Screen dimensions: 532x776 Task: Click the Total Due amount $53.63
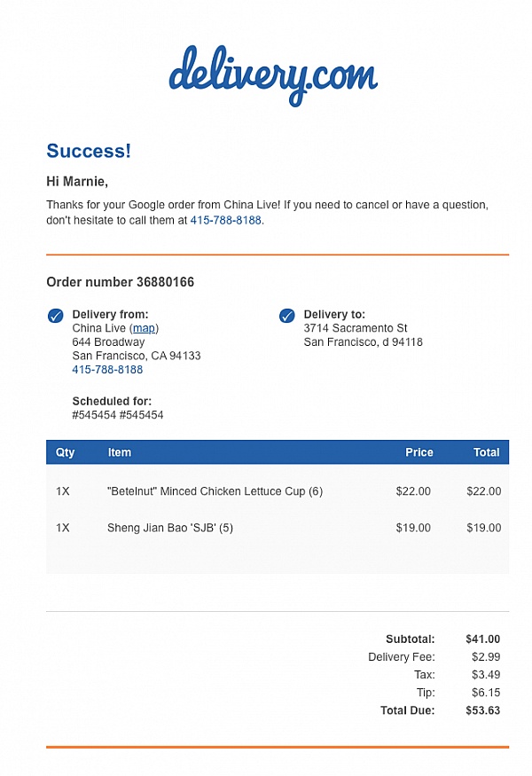[x=482, y=710]
